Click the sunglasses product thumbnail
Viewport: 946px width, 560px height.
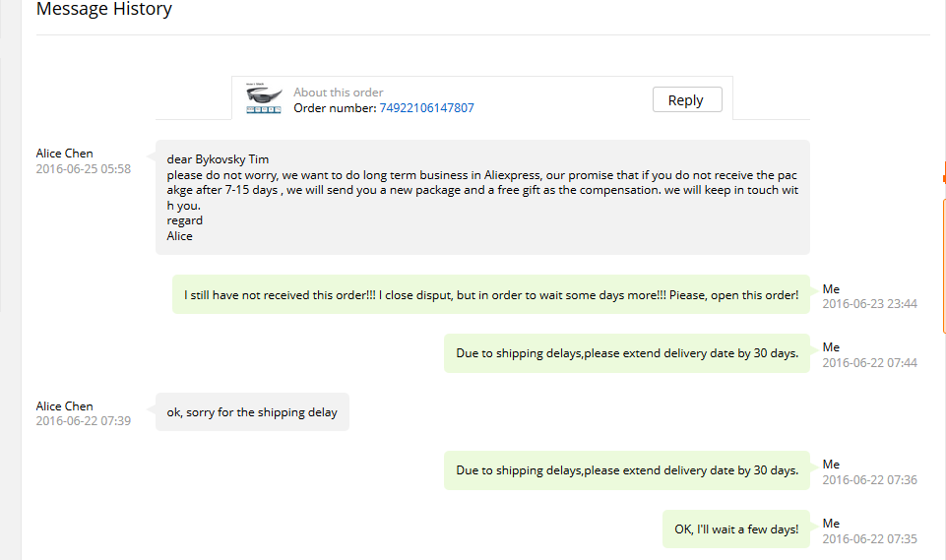tap(264, 98)
